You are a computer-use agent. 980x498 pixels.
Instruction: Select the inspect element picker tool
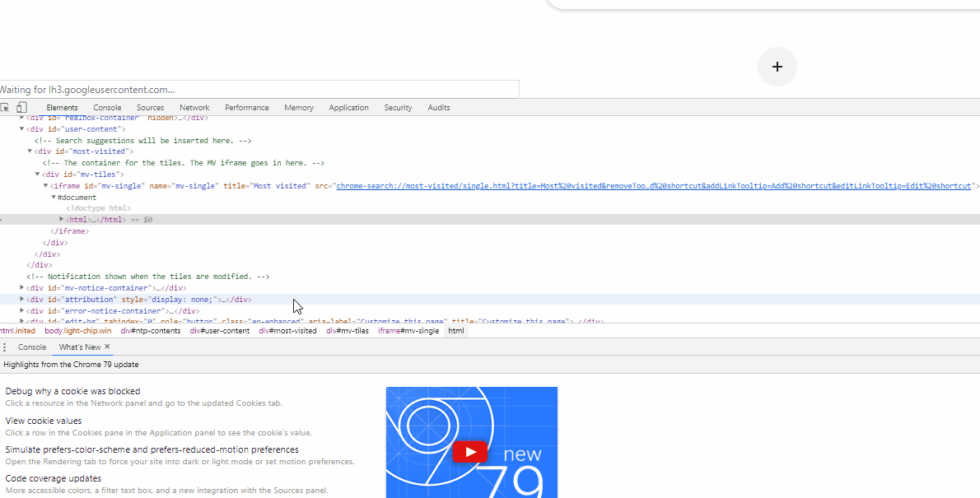point(7,107)
